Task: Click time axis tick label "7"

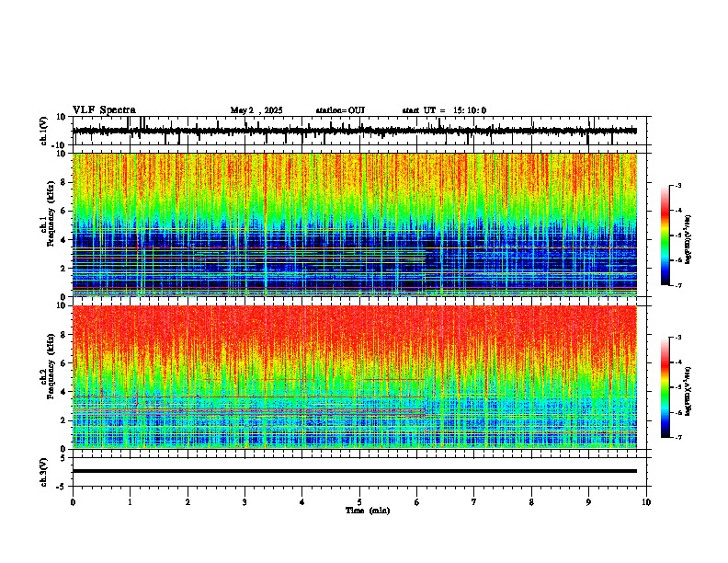Action: [x=474, y=502]
